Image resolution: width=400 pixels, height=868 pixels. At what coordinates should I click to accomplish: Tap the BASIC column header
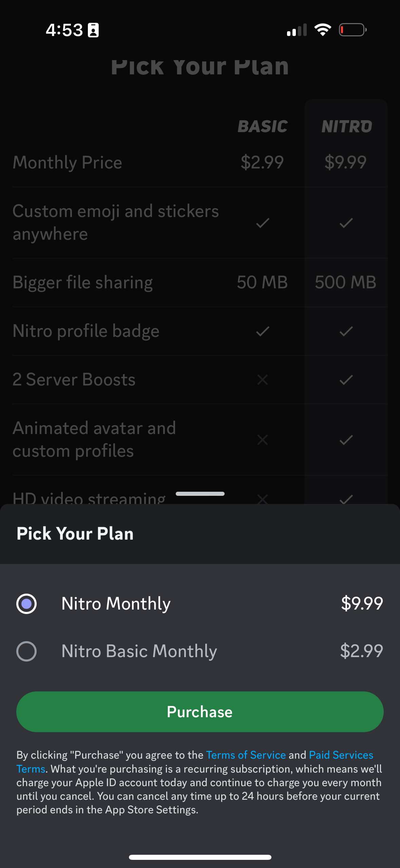click(x=263, y=126)
